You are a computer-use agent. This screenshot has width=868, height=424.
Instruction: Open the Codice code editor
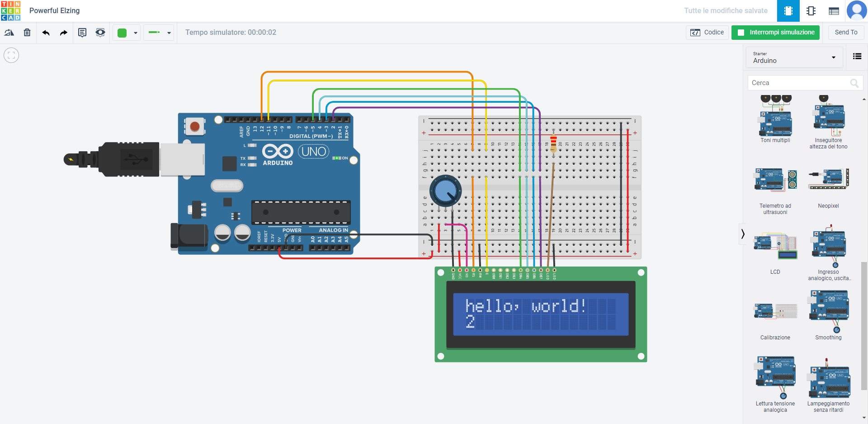coord(707,33)
